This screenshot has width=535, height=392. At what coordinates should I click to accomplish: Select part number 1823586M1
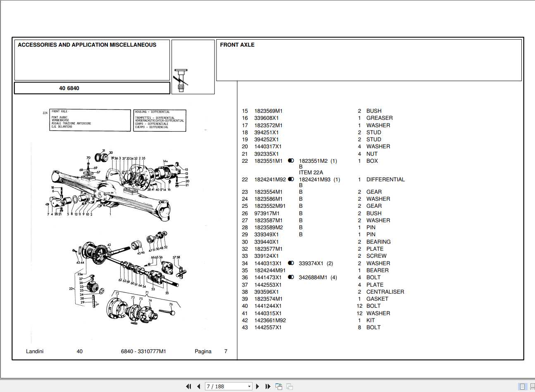pyautogui.click(x=269, y=199)
